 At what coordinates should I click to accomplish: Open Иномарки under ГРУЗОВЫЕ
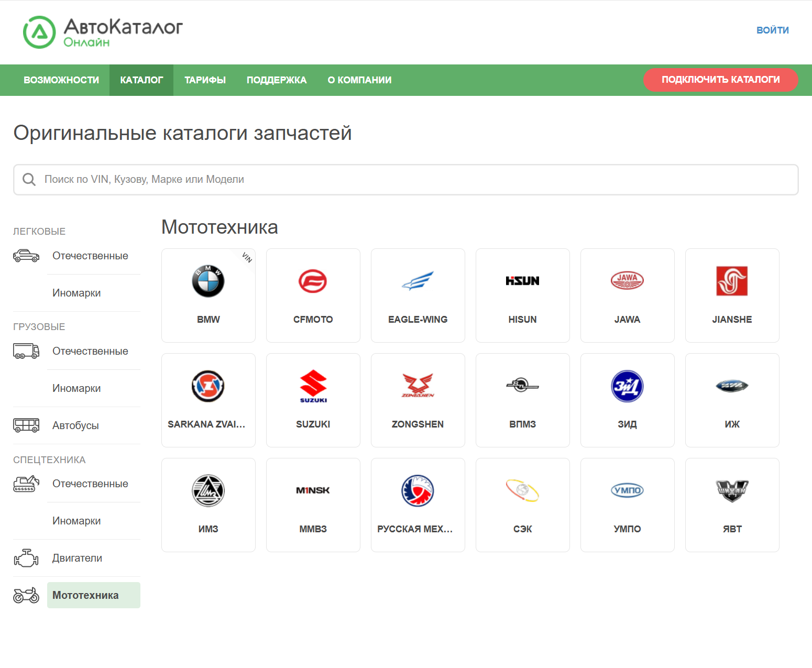click(x=76, y=388)
